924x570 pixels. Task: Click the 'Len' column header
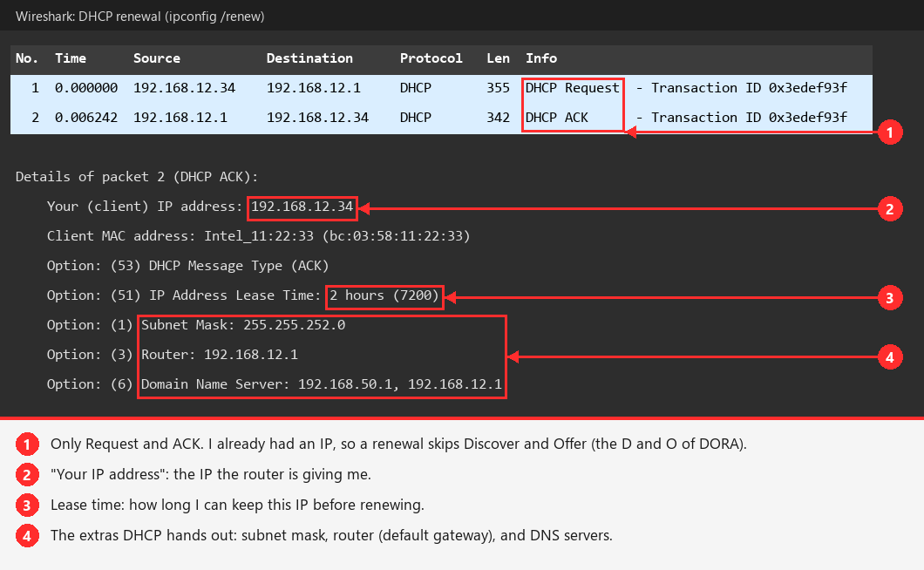tap(498, 58)
